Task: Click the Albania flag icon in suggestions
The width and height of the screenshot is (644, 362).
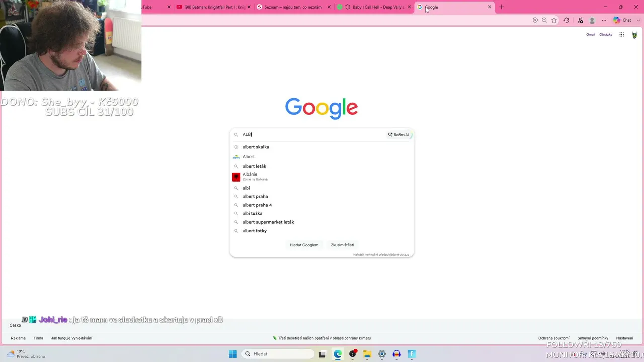Action: pyautogui.click(x=236, y=177)
